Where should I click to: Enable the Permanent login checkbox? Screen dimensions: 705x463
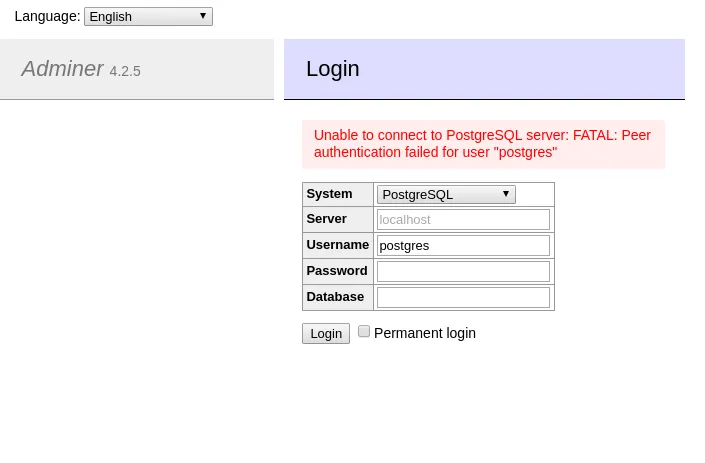[x=364, y=332]
